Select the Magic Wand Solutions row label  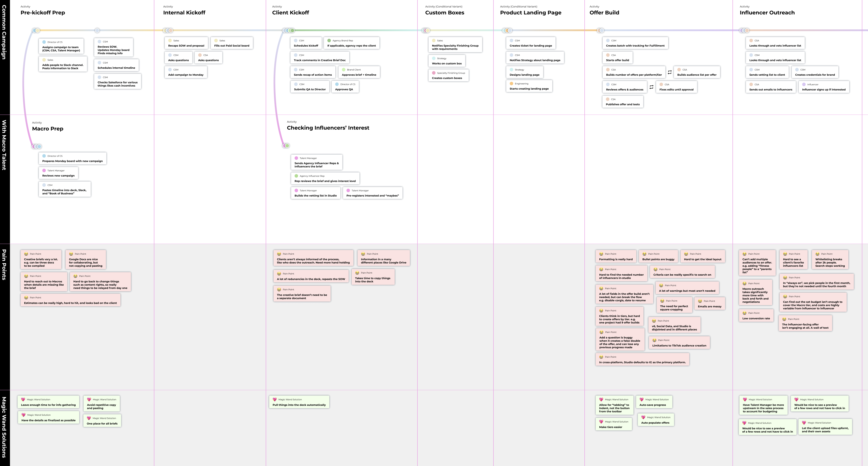point(4,427)
